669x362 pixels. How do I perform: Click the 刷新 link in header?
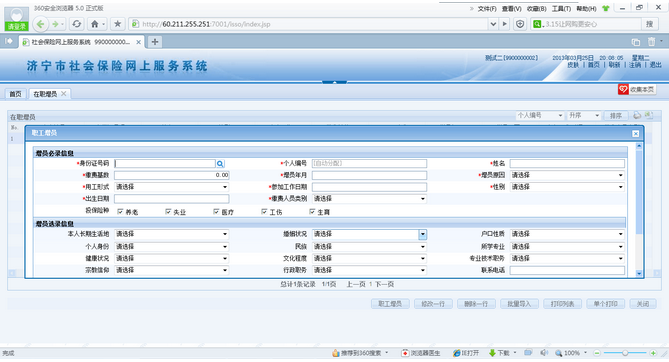pyautogui.click(x=614, y=65)
